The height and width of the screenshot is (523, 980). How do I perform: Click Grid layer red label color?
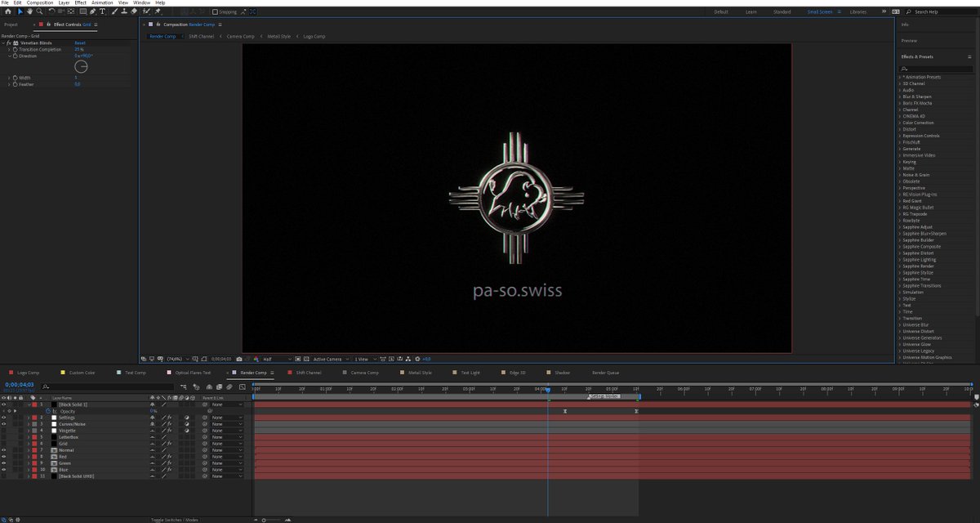34,444
